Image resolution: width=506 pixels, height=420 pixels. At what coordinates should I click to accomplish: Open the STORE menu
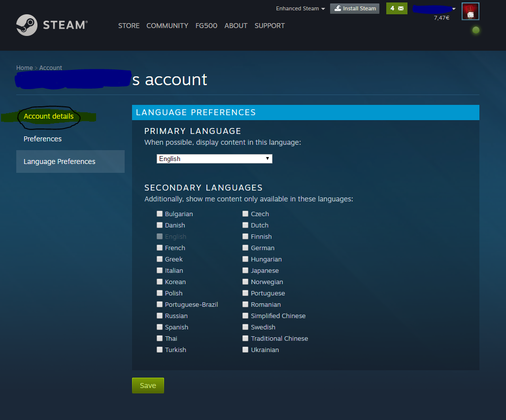point(129,26)
